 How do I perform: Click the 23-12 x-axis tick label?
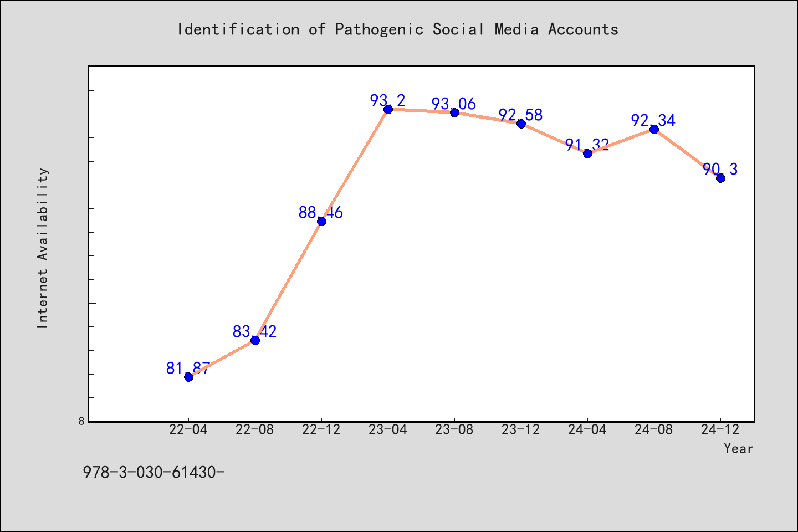click(521, 430)
